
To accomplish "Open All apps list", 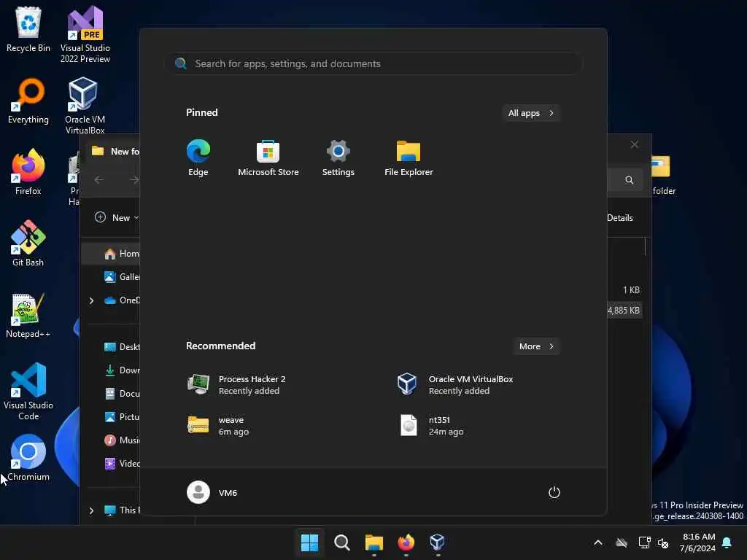I will pyautogui.click(x=531, y=113).
